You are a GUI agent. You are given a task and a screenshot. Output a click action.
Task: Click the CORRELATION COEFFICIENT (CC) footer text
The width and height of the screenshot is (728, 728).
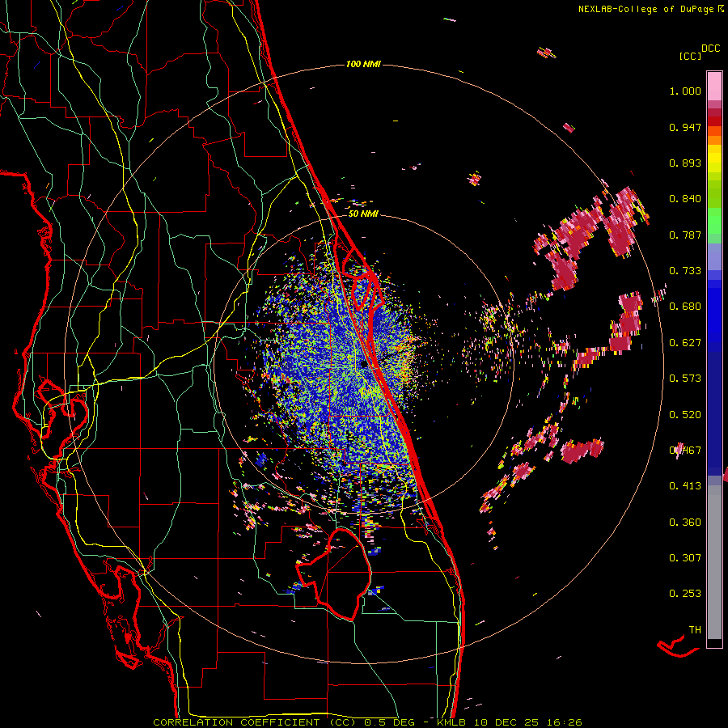(x=255, y=722)
